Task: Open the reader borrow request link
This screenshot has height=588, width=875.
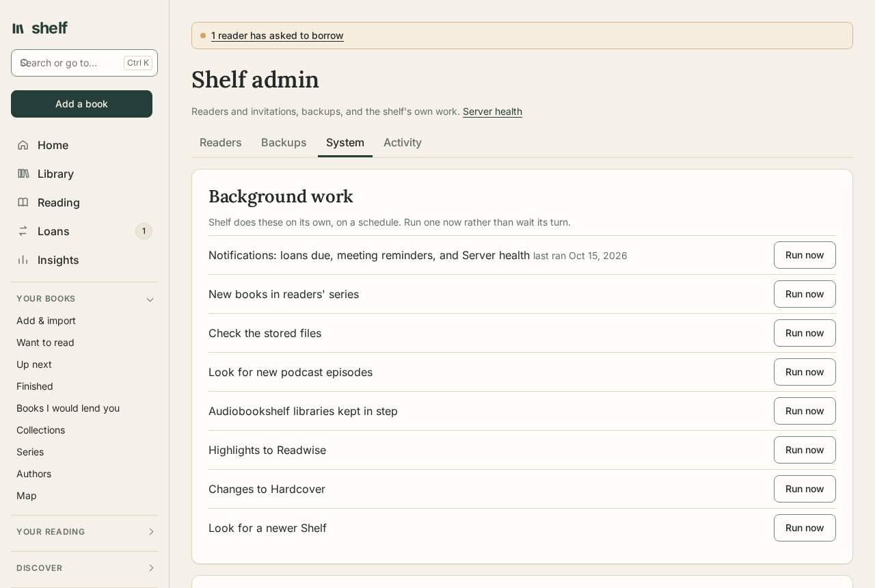Action: click(278, 36)
